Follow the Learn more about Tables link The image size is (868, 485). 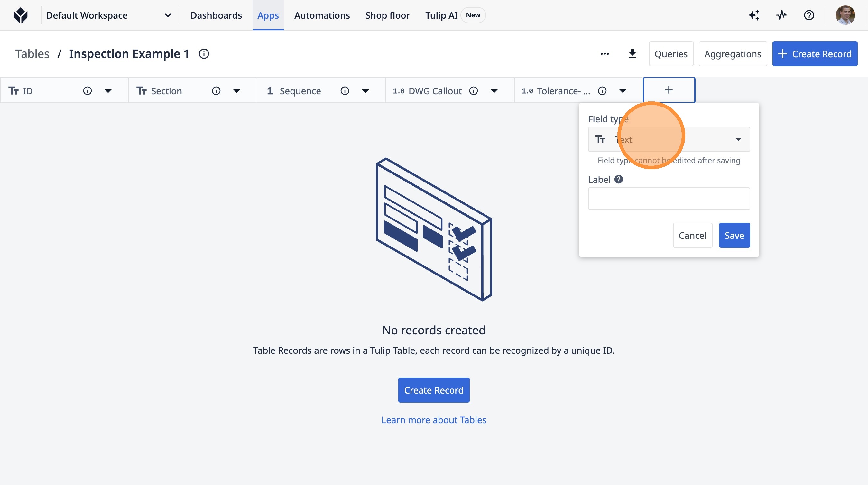(434, 420)
